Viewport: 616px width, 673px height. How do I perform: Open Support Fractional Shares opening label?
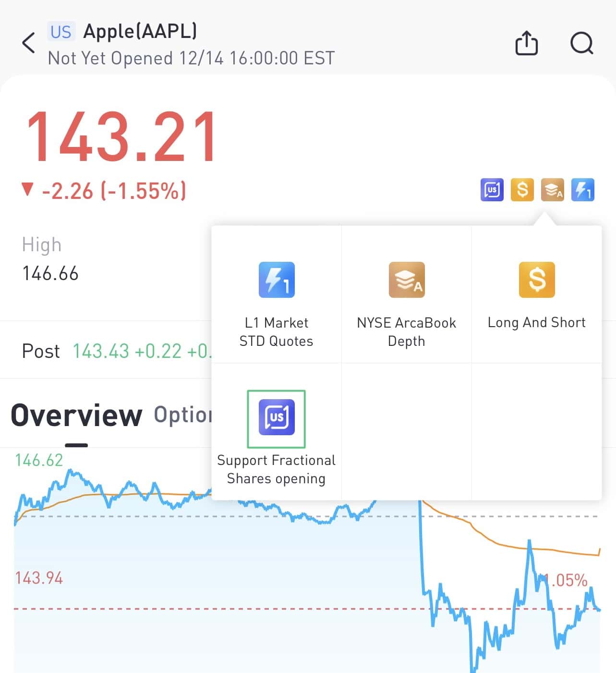(277, 469)
